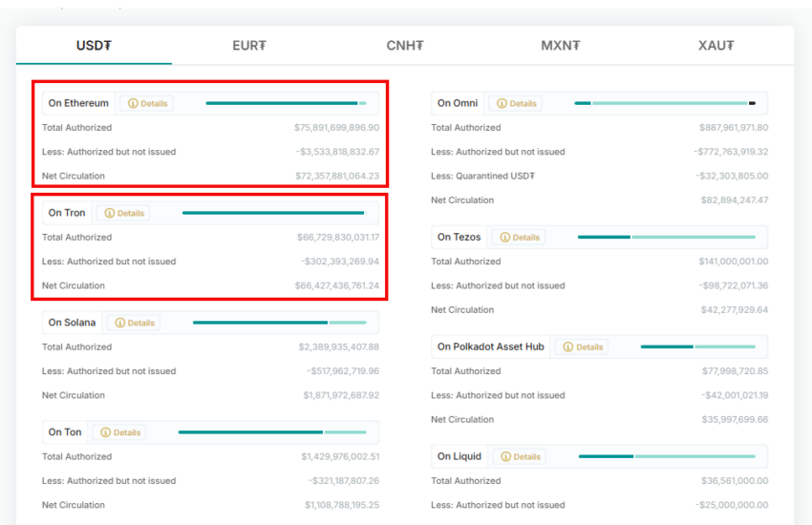Screen dimensions: 812x525
Task: Click the Less: Quarantined USD₮ label
Action: click(482, 177)
